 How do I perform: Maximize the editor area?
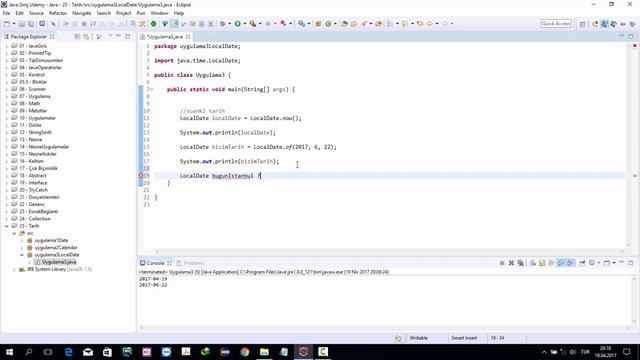631,36
